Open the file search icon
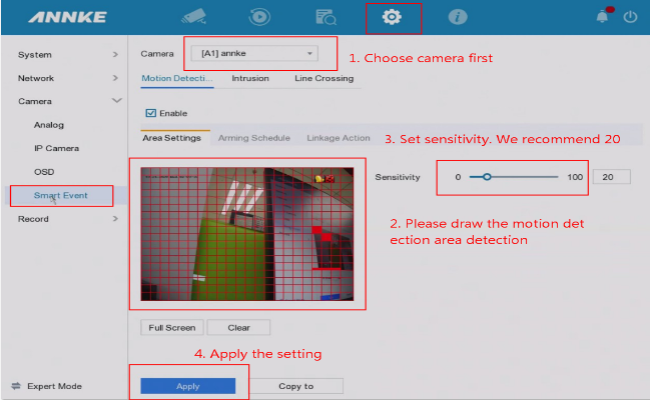The width and height of the screenshot is (650, 400). click(326, 17)
